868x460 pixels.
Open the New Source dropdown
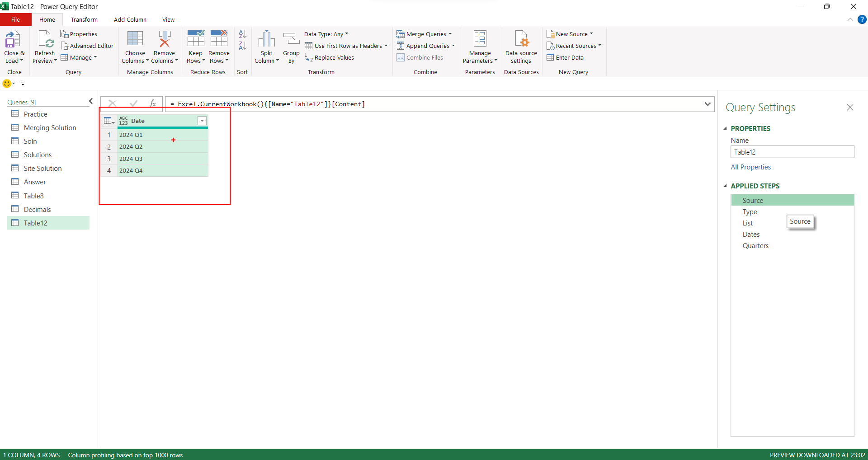click(570, 34)
